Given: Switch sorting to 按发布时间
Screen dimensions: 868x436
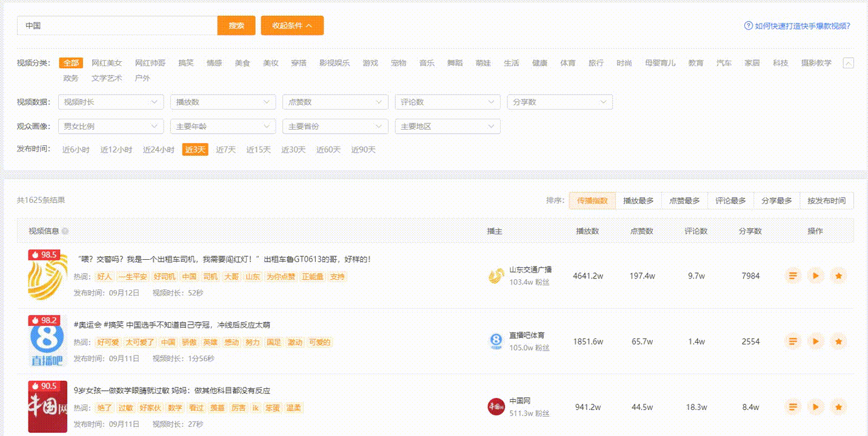Looking at the screenshot, I should (826, 200).
